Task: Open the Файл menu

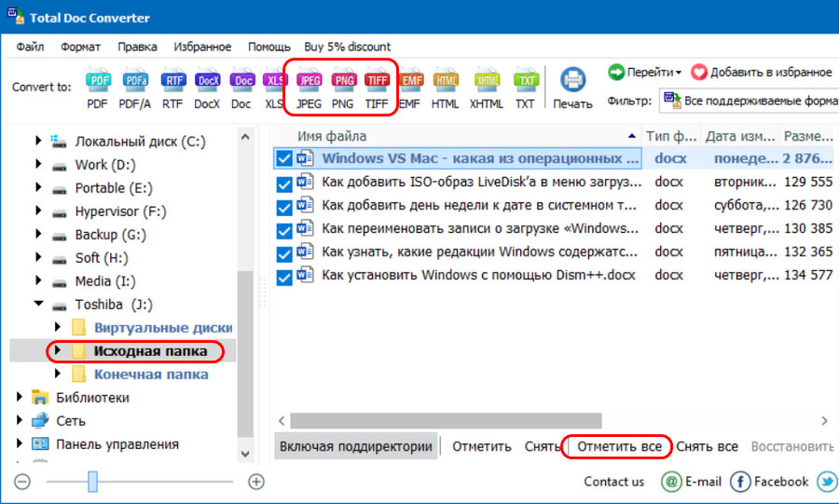Action: [30, 47]
